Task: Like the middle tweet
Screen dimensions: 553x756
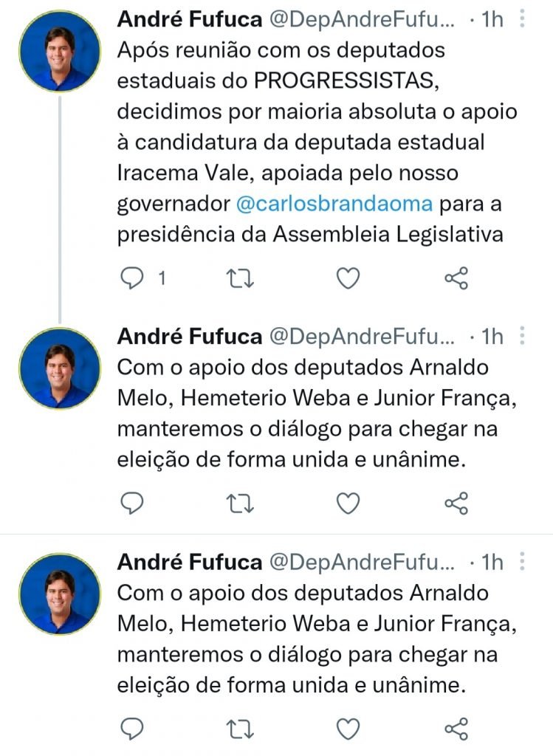Action: [x=348, y=504]
